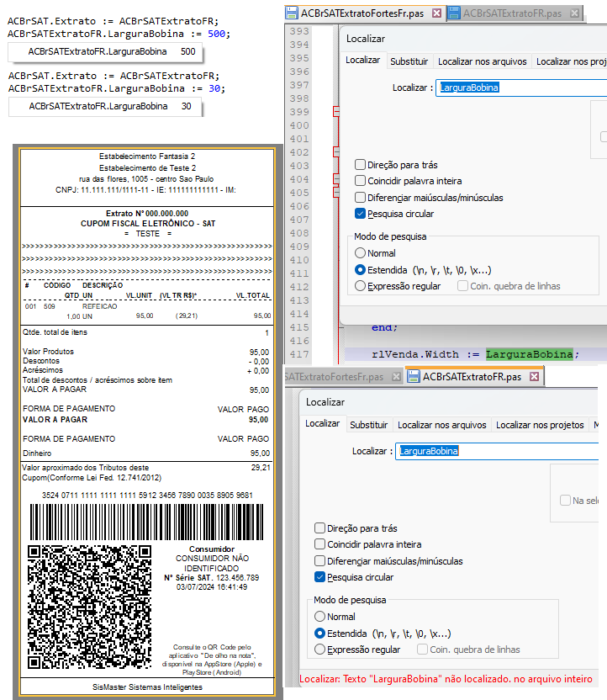Screen dimensions: 607x700
Task: Enable Diferenciar maiúsculas/minúsculas in upper find dialog
Action: tap(361, 198)
